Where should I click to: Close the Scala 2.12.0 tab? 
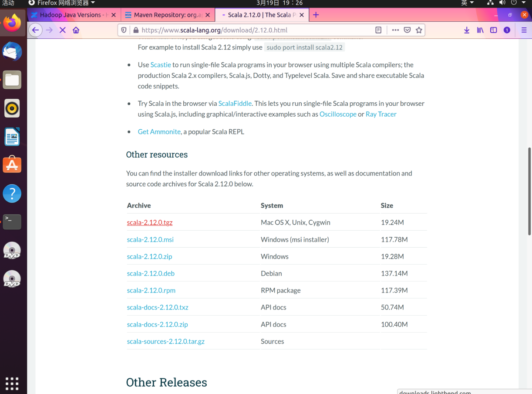pos(302,15)
